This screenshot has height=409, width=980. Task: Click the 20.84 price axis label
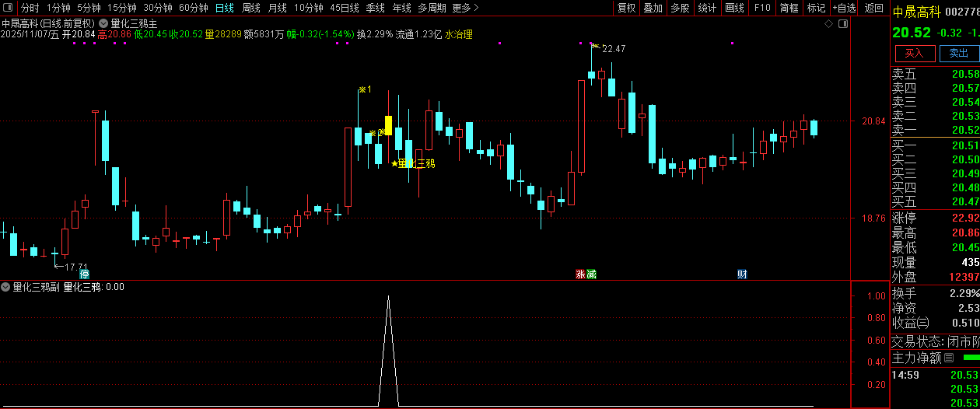(873, 121)
